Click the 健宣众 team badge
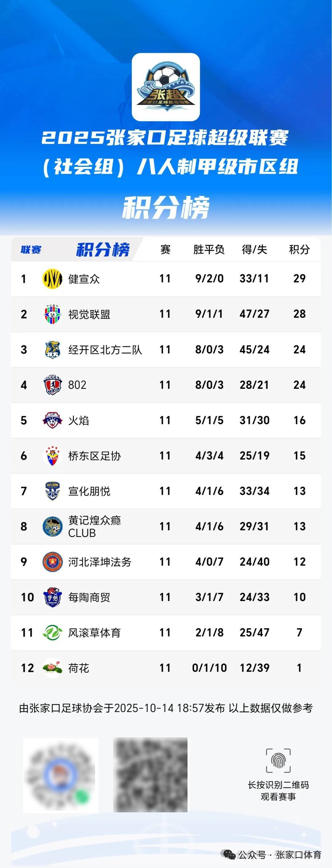332x868 pixels. tap(53, 279)
